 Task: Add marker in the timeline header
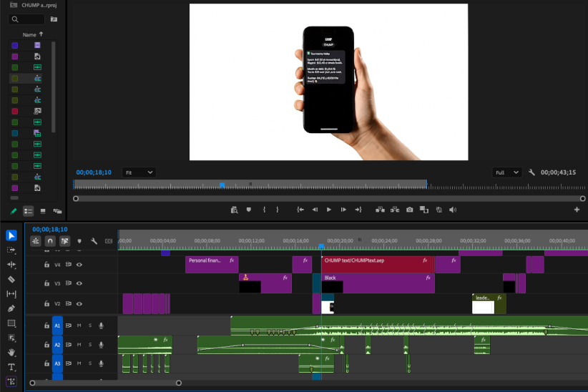tap(79, 241)
